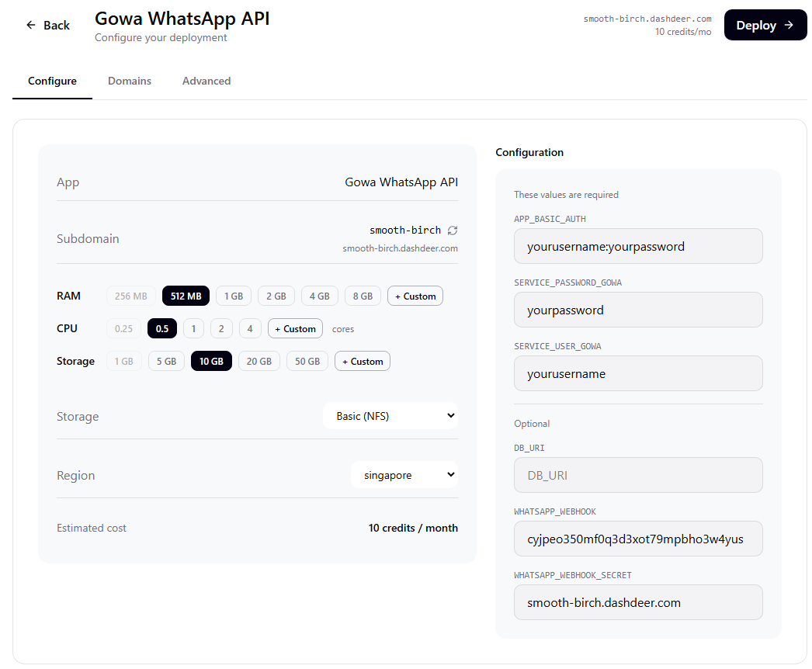Choose 2 CPU cores
The image size is (812, 669).
[x=222, y=329]
